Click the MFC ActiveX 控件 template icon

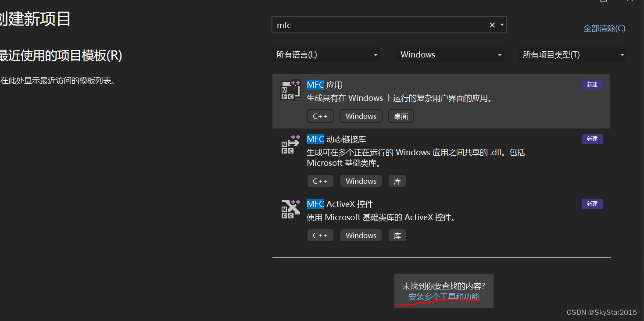tap(291, 209)
